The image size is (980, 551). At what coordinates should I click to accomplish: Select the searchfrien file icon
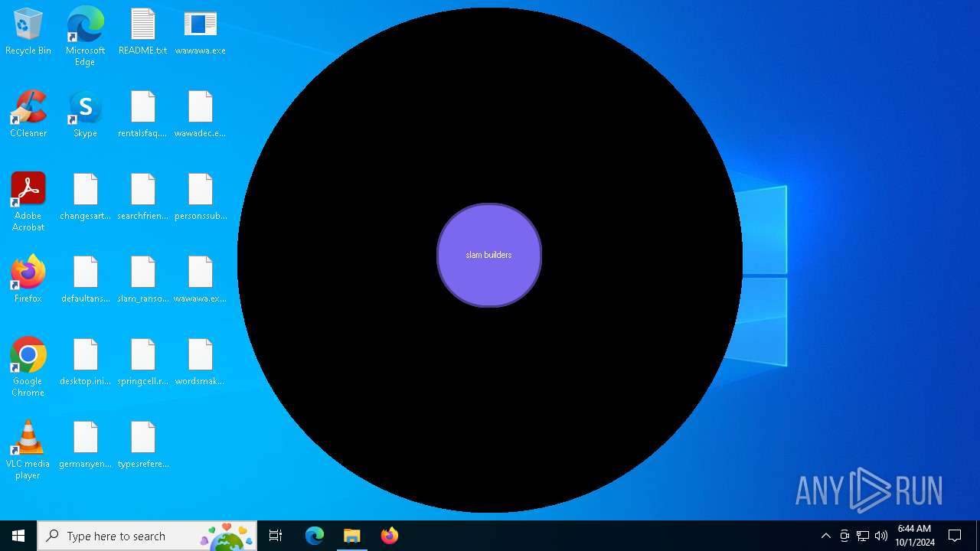(x=142, y=197)
